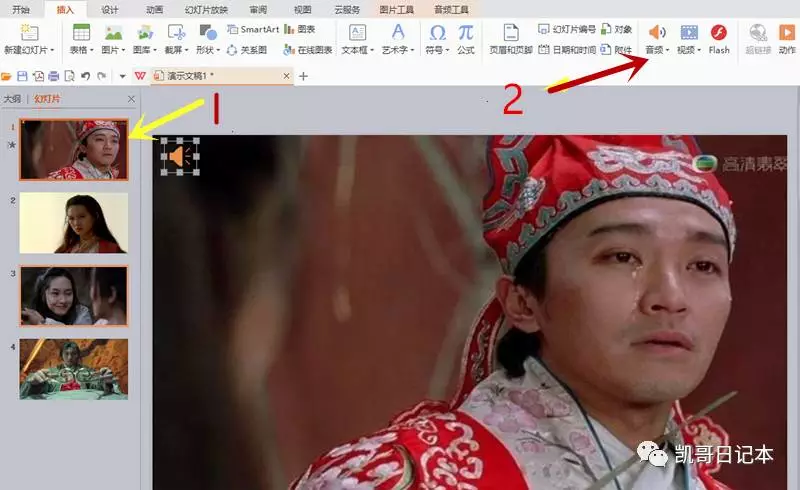The width and height of the screenshot is (800, 490).
Task: Click the 音频 audio speaker icon in ribbon
Action: click(657, 33)
